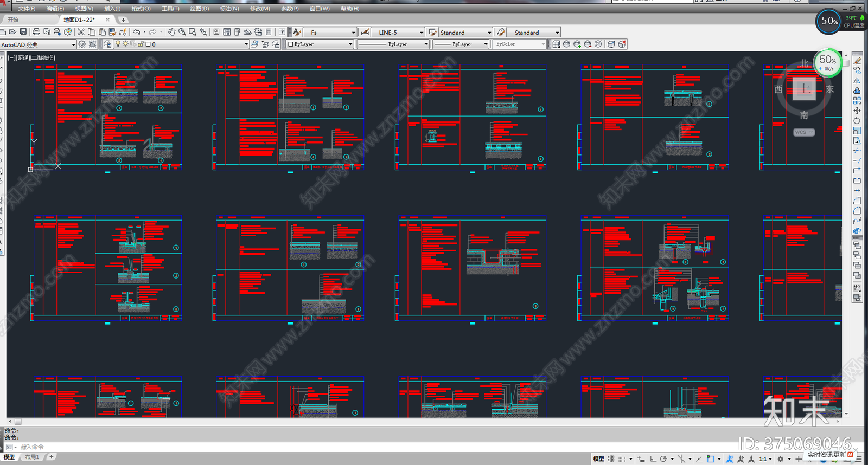Click the Undo arrow icon
The height and width of the screenshot is (465, 868).
pyautogui.click(x=136, y=32)
